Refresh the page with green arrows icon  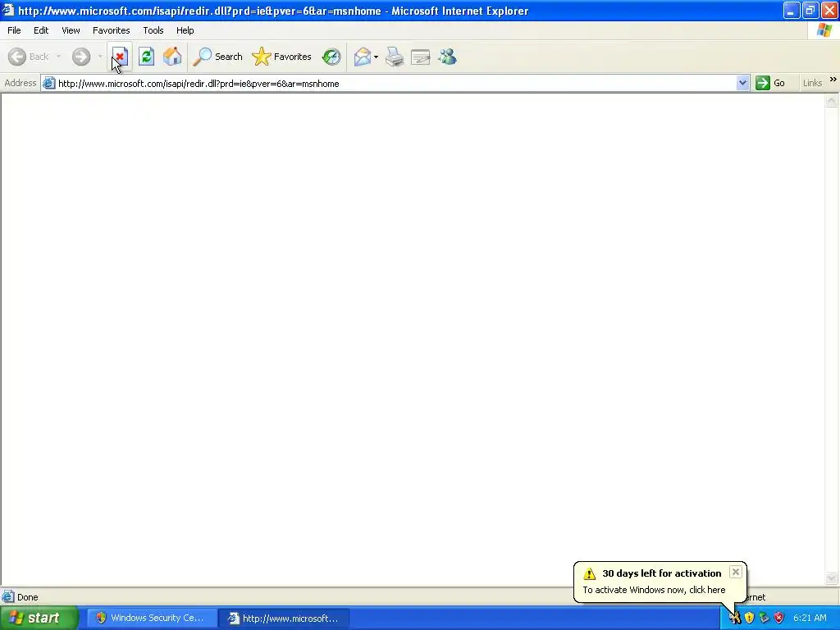coord(146,57)
